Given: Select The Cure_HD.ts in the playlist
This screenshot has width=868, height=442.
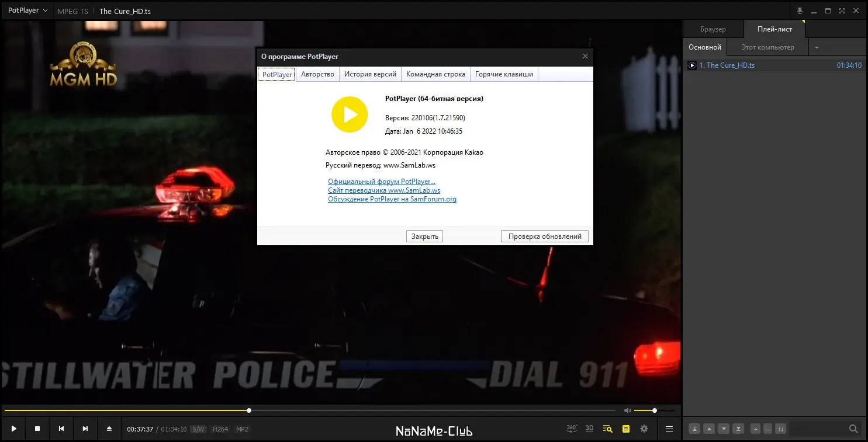Looking at the screenshot, I should pos(774,65).
